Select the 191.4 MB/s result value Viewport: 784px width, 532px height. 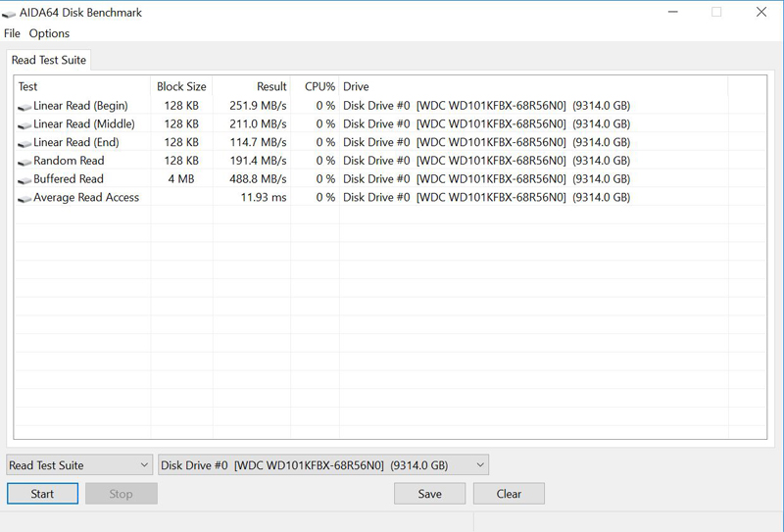click(258, 161)
